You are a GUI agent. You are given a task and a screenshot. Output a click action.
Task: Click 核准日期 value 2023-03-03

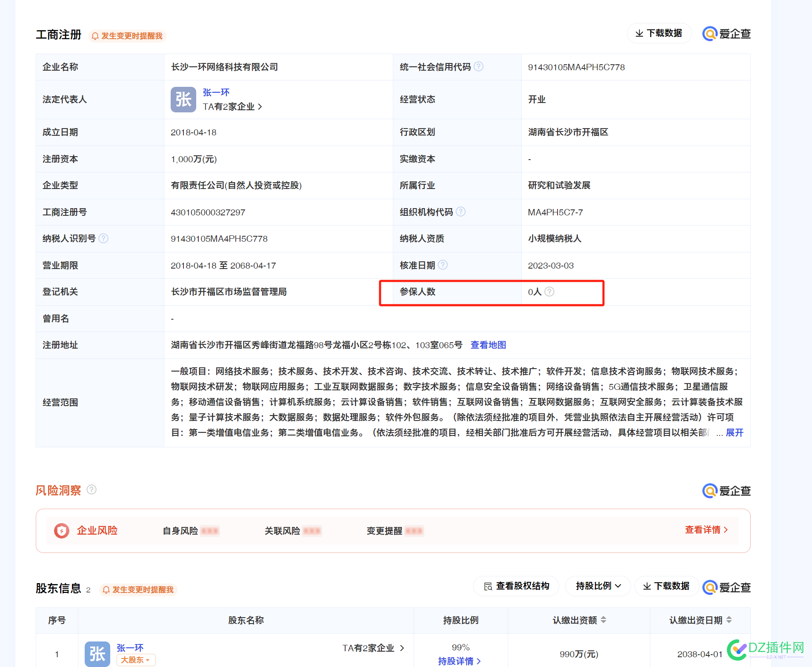[x=551, y=266]
